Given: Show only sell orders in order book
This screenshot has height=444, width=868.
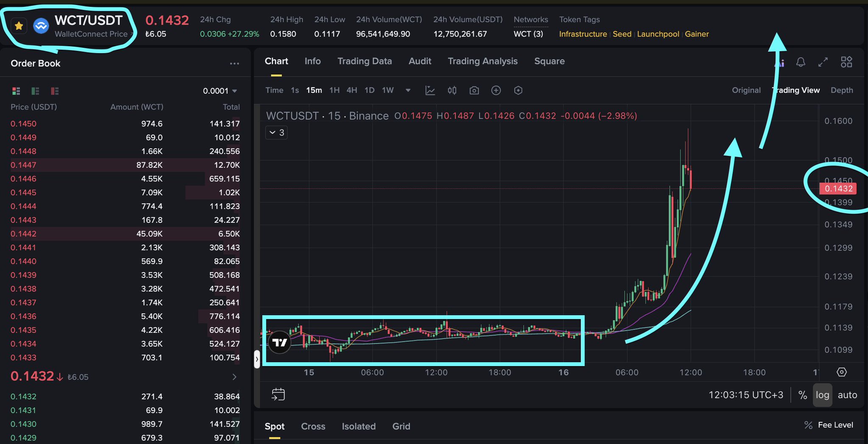Looking at the screenshot, I should click(55, 91).
